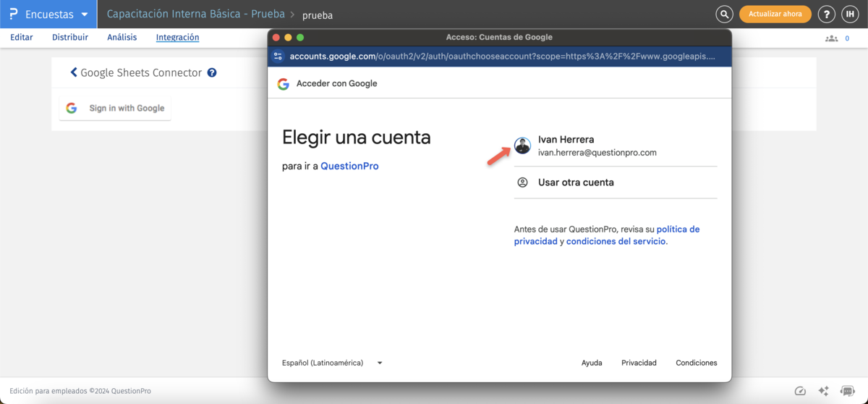The height and width of the screenshot is (404, 868).
Task: Switch to the Distribuir tab
Action: (x=70, y=38)
